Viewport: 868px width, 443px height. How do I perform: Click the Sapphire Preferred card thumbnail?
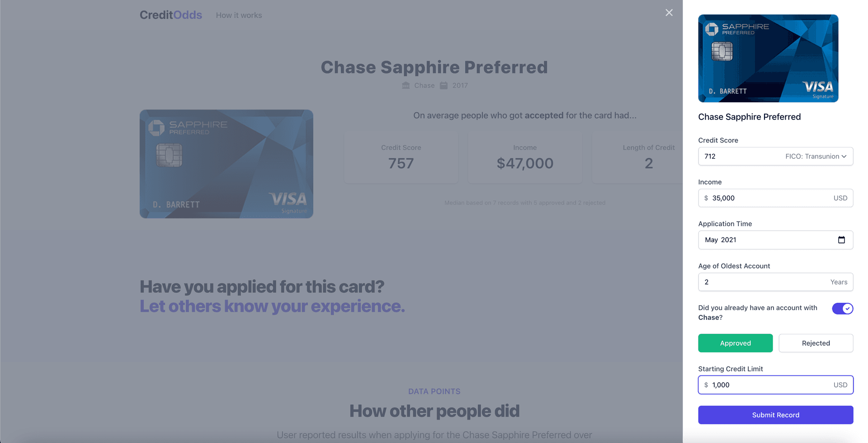point(768,58)
